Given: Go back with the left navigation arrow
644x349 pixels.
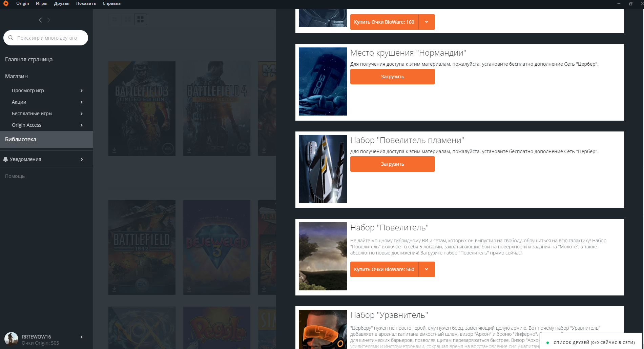Looking at the screenshot, I should 40,20.
